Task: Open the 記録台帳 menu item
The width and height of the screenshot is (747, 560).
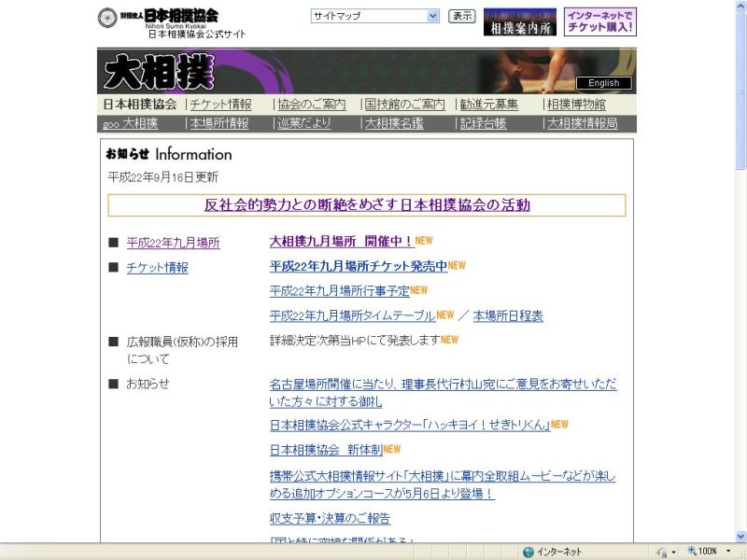Action: click(483, 124)
